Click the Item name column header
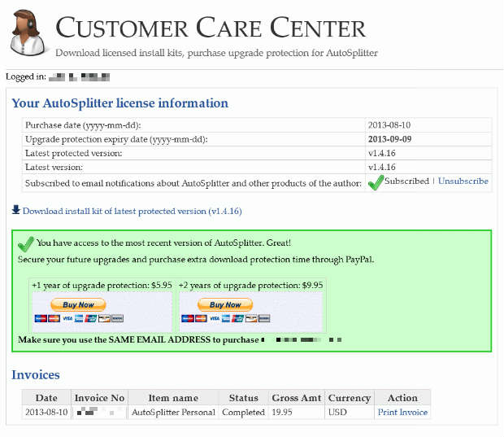The image size is (504, 437). (173, 398)
